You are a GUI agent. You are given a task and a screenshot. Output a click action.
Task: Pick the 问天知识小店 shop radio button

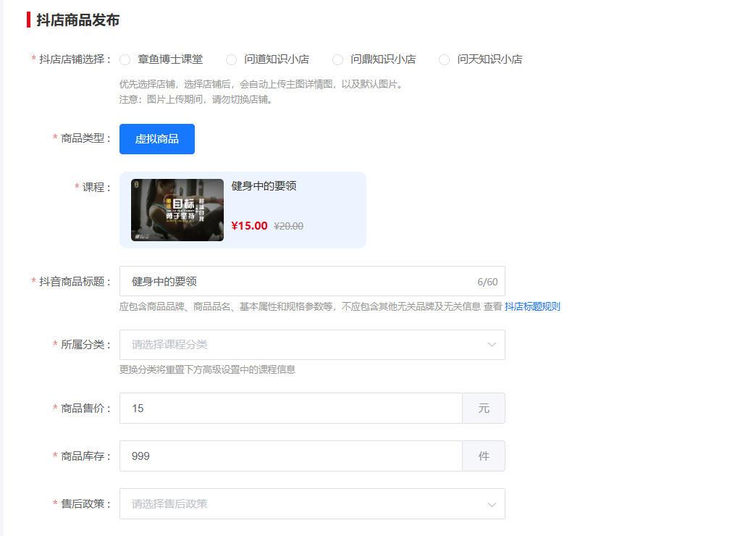coord(445,59)
